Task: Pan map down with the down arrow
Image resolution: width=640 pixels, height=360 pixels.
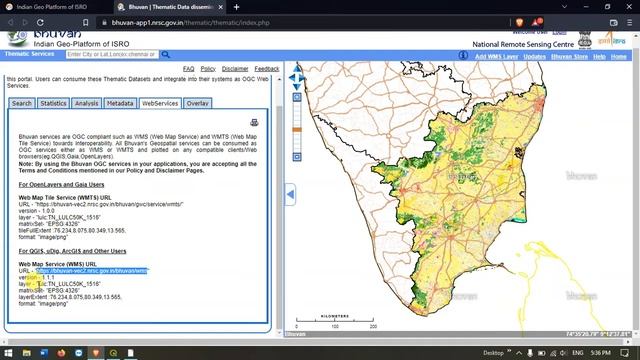Action: [x=297, y=87]
